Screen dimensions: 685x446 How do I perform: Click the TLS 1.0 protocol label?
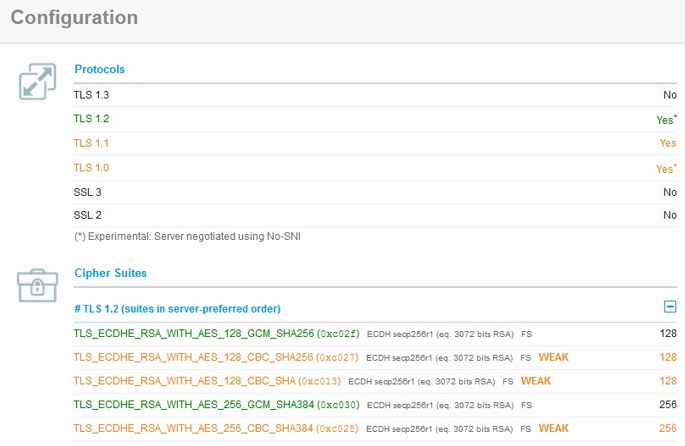click(x=91, y=167)
